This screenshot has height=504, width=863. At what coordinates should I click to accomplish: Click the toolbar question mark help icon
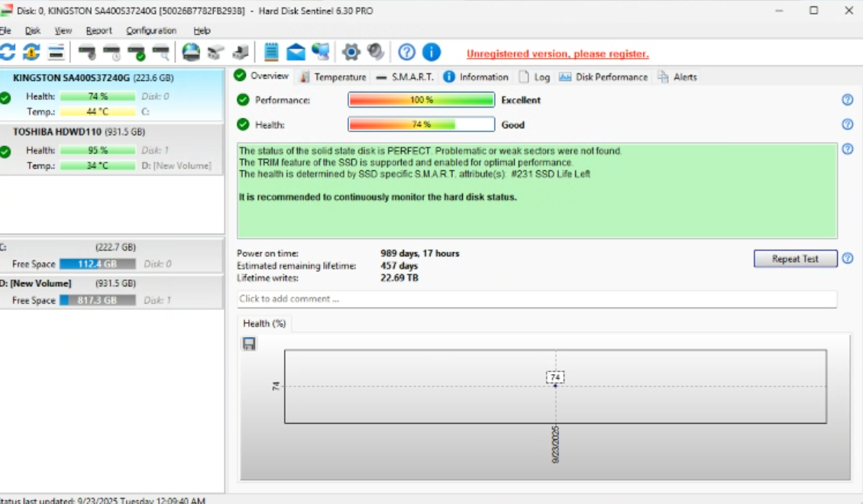click(x=407, y=52)
